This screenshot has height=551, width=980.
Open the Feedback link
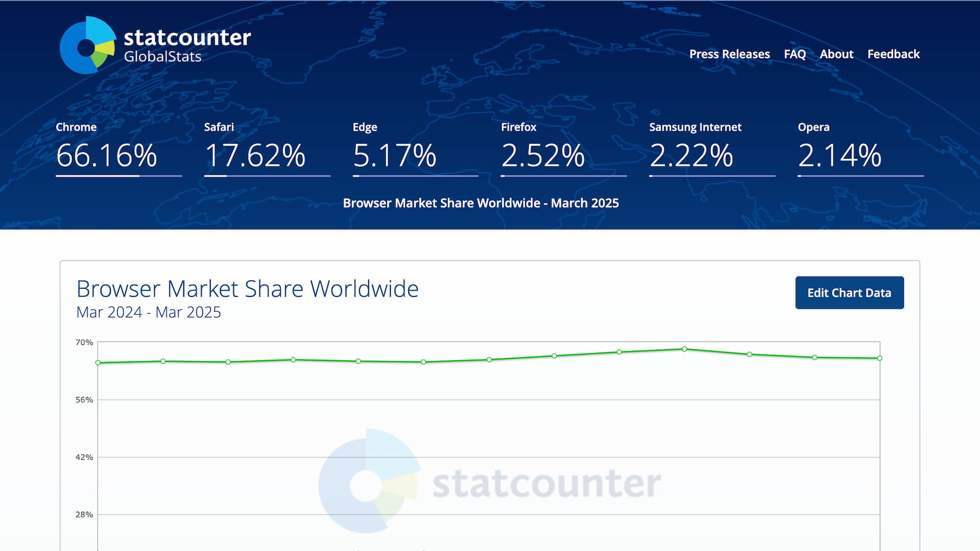point(893,54)
